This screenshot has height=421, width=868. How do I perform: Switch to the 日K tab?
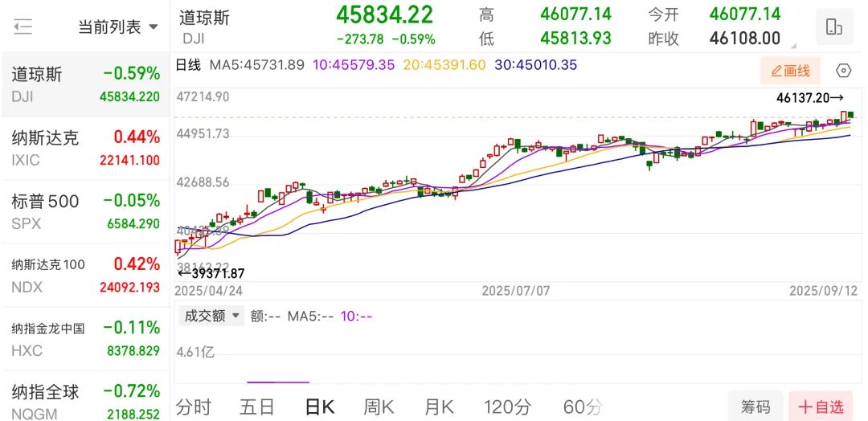[x=319, y=407]
